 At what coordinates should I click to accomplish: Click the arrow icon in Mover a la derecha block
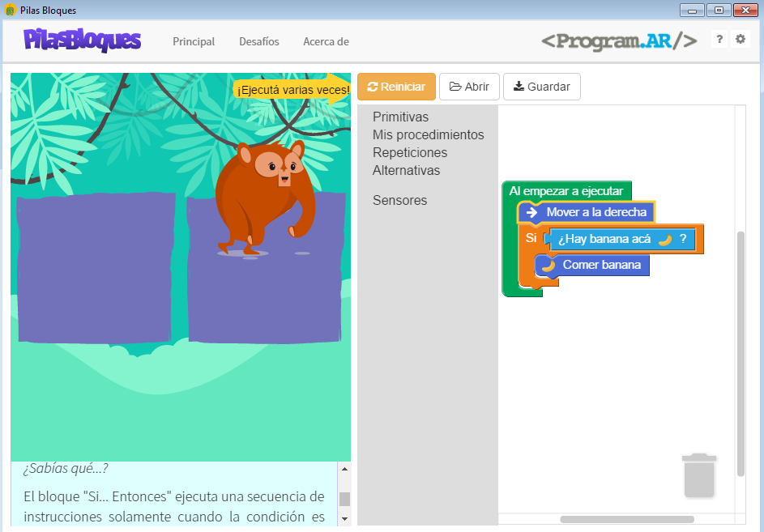click(x=531, y=212)
